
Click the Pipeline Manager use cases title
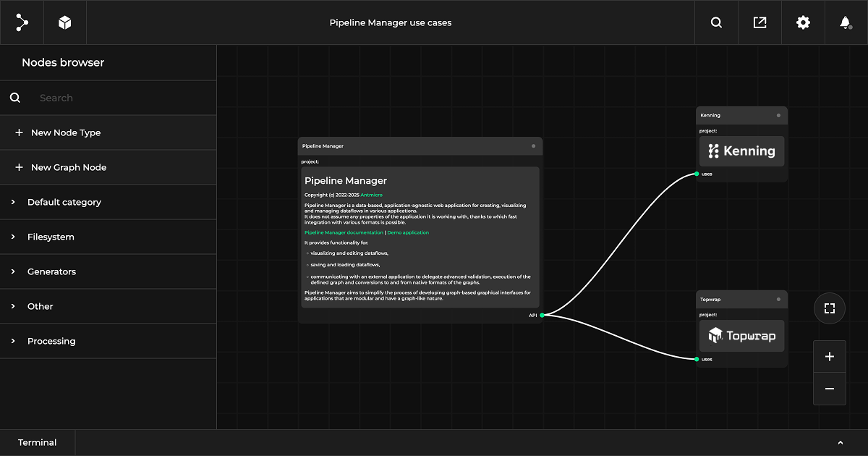coord(391,22)
